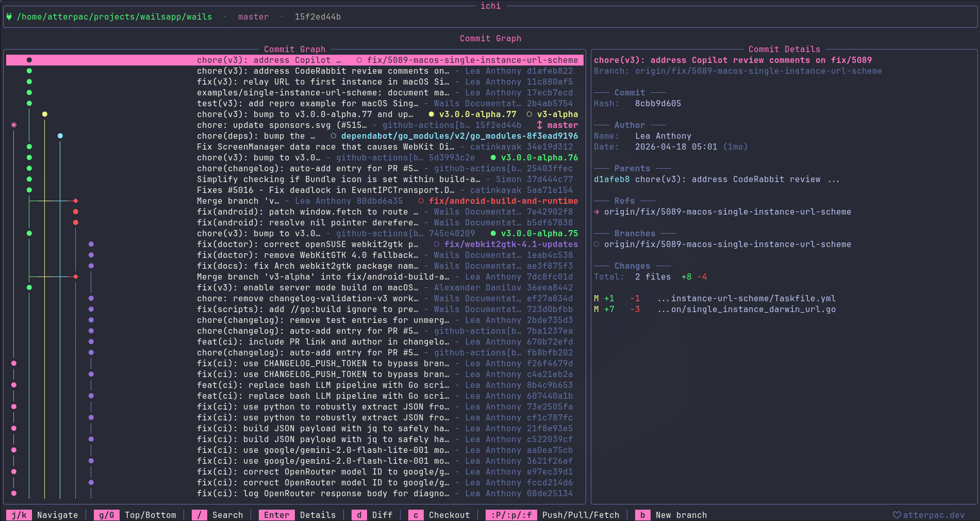Follow the arrow ref origin/fix/5089-macos-single-instance-url-scheme
Viewport: 980px width, 521px height.
tap(722, 211)
